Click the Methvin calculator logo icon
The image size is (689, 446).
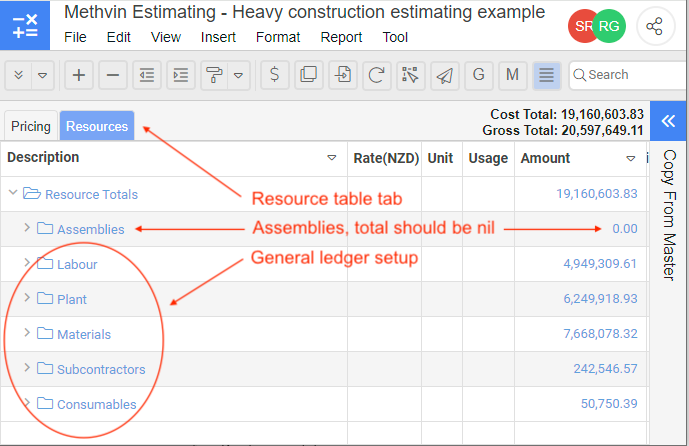click(25, 25)
